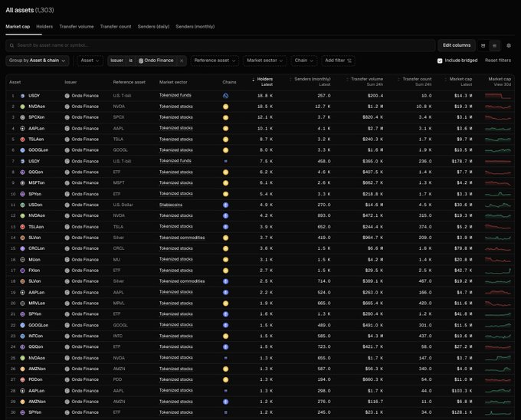
Task: Click USDY asset icon in row 1
Action: [22, 96]
